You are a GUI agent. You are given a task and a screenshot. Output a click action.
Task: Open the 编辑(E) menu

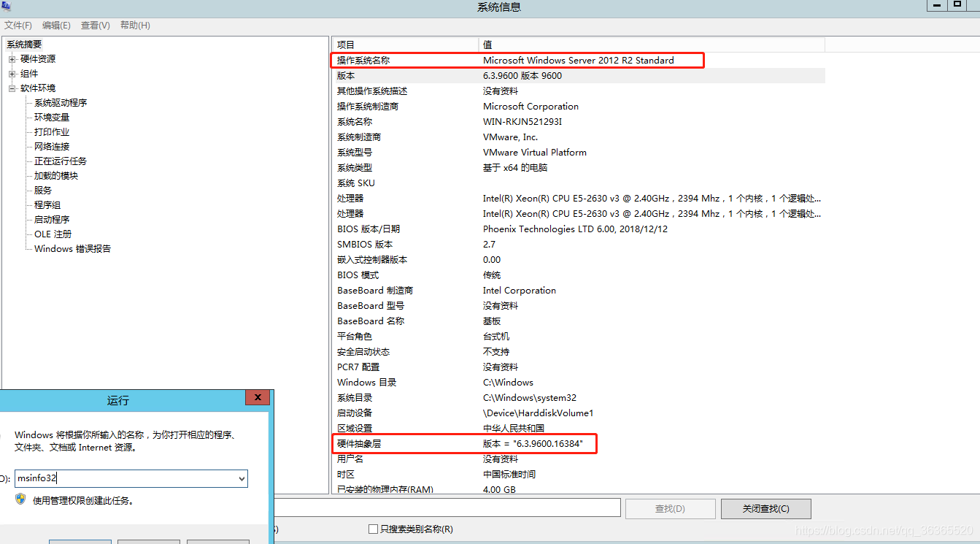click(56, 26)
